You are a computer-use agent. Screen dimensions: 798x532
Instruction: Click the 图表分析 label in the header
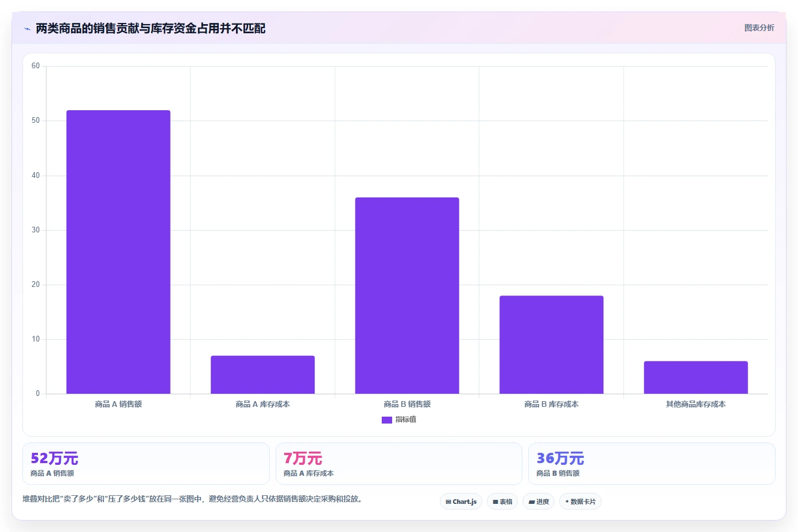point(759,28)
